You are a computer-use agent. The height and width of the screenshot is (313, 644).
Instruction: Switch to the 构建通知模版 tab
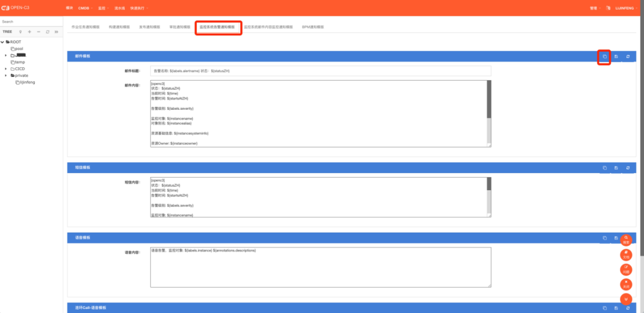[x=119, y=27]
